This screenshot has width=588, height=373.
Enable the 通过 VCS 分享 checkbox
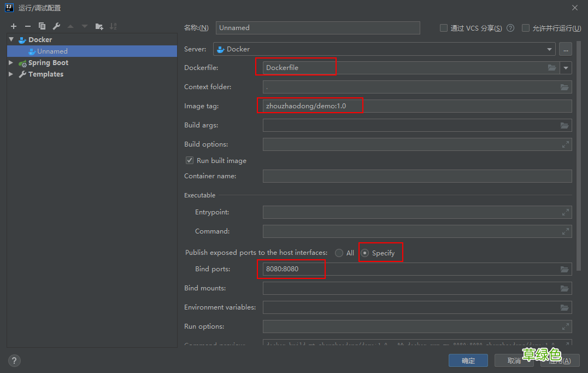tap(444, 28)
